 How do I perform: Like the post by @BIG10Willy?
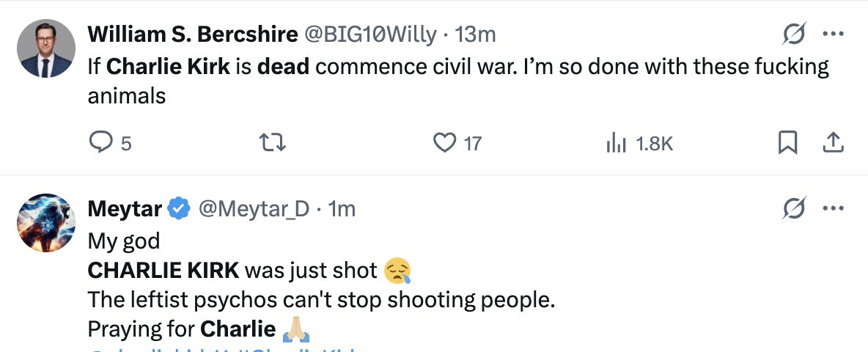point(445,142)
